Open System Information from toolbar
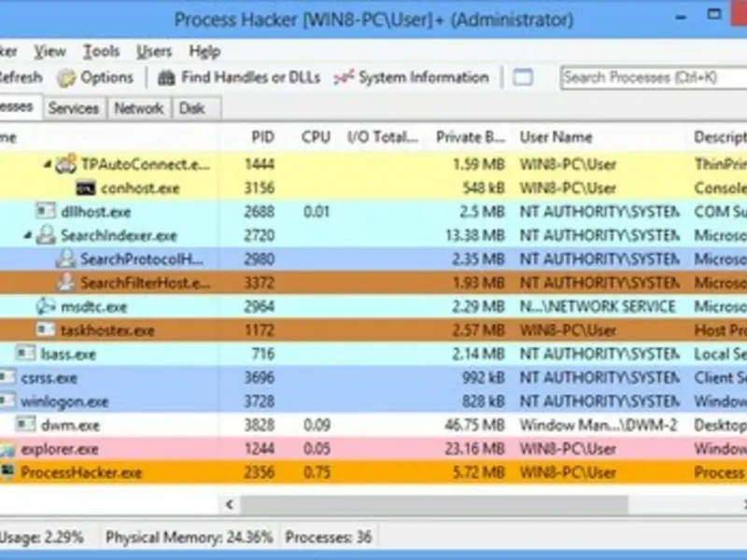Viewport: 747px width, 560px height. [x=412, y=77]
